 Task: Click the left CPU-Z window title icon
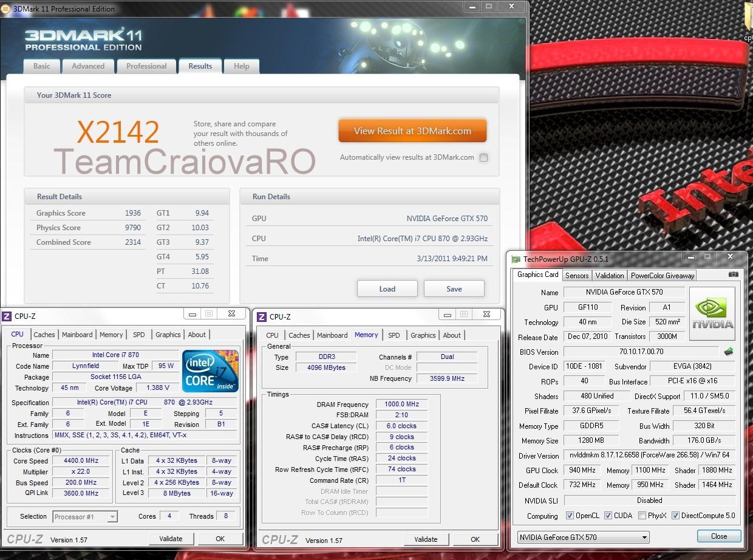(7, 316)
